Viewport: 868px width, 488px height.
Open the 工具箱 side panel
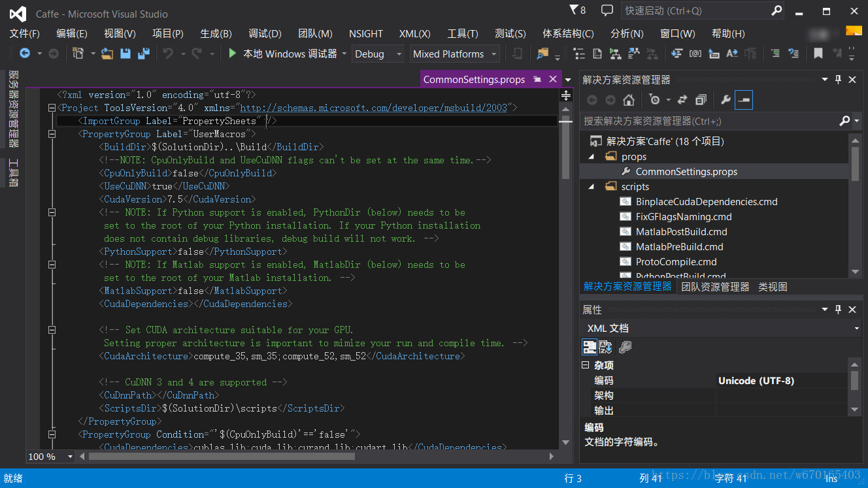point(13,173)
